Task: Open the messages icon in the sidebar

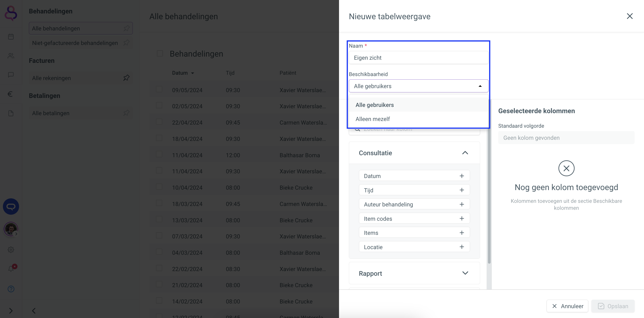Action: [x=11, y=75]
